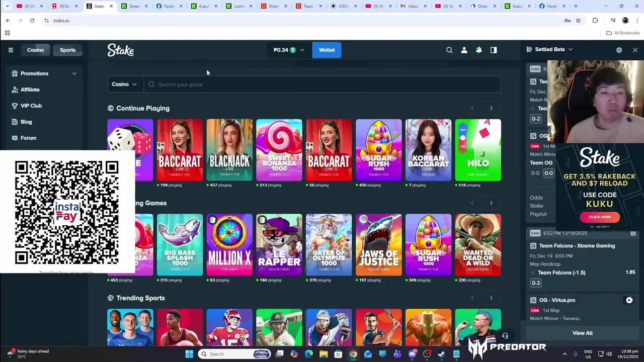
Task: Open the Jaws of Justice tile
Action: point(379,245)
